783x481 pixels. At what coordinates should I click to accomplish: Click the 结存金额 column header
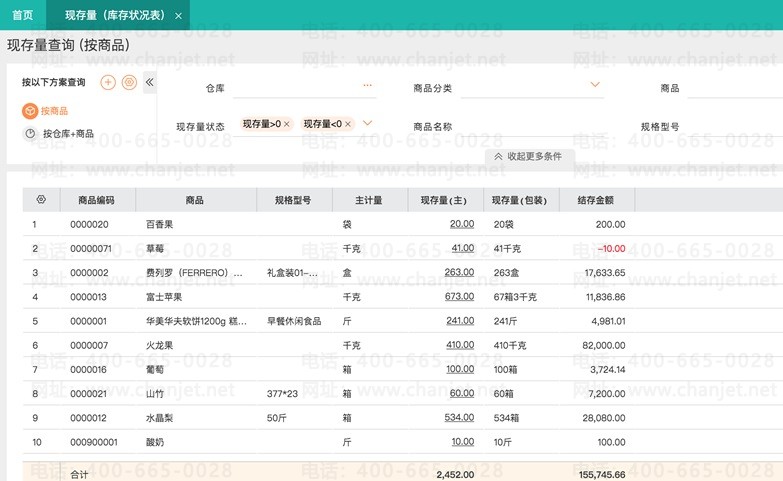point(597,200)
